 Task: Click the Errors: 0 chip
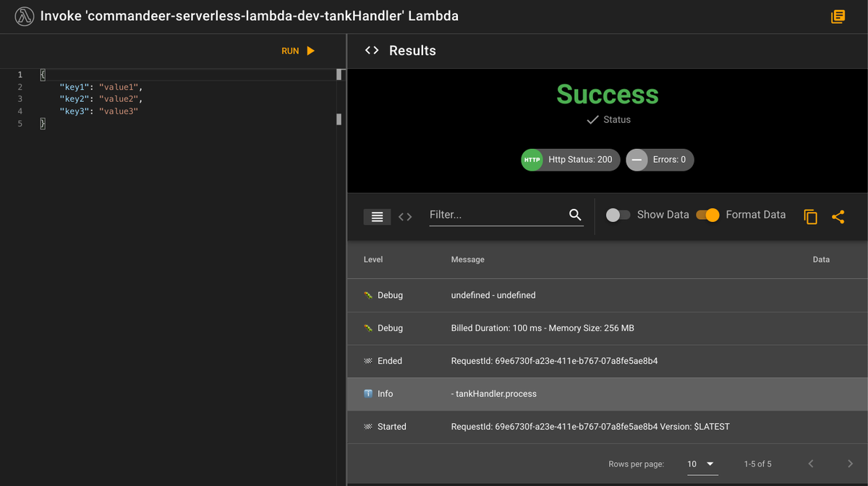click(x=660, y=160)
